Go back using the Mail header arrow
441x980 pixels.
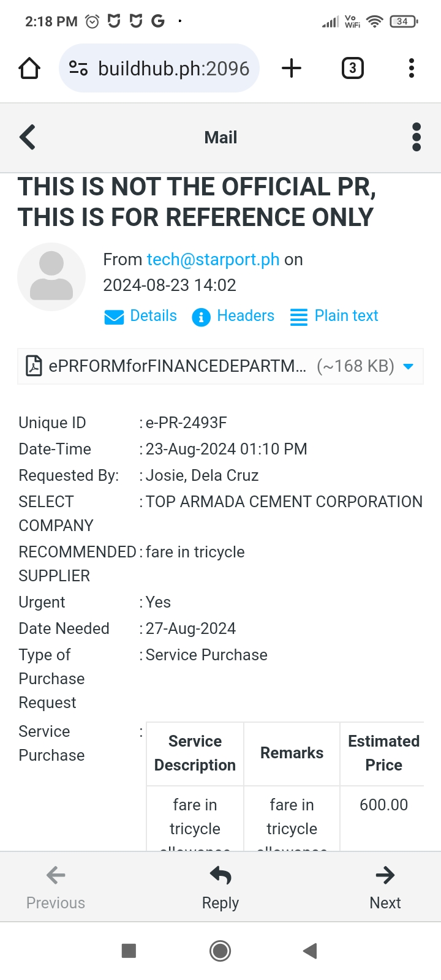(x=28, y=137)
